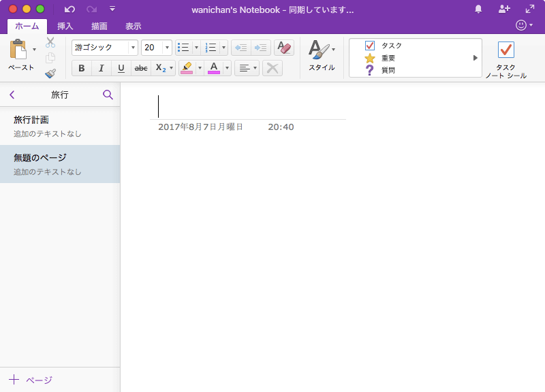
Task: Click the magenta font color bar
Action: (214, 73)
